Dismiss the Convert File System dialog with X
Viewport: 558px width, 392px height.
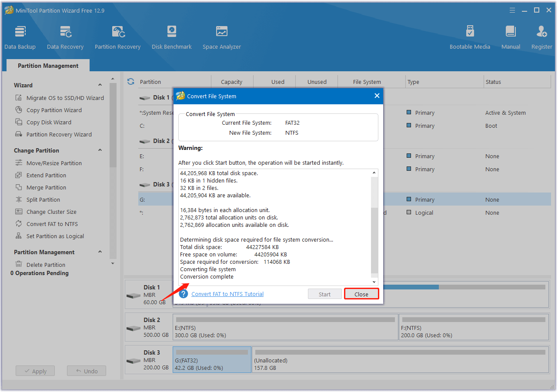pyautogui.click(x=377, y=96)
